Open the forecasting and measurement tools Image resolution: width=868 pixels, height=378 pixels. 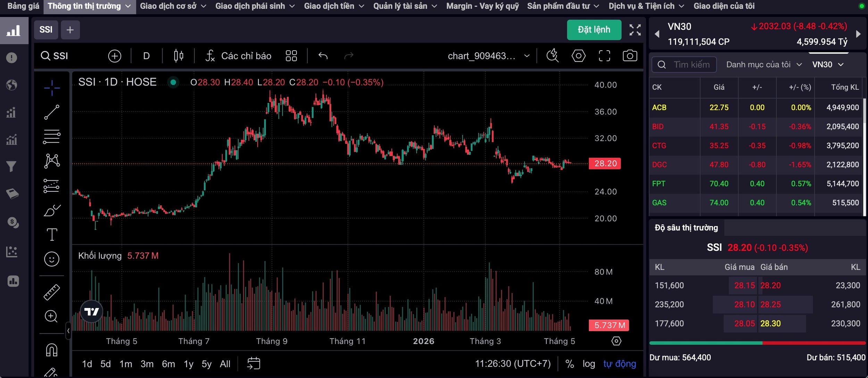pos(52,186)
